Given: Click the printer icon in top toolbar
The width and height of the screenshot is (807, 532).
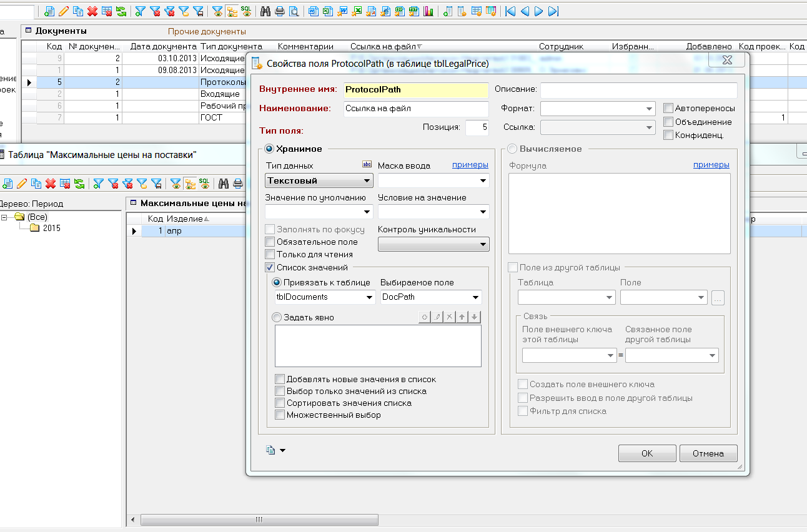Looking at the screenshot, I should [280, 11].
